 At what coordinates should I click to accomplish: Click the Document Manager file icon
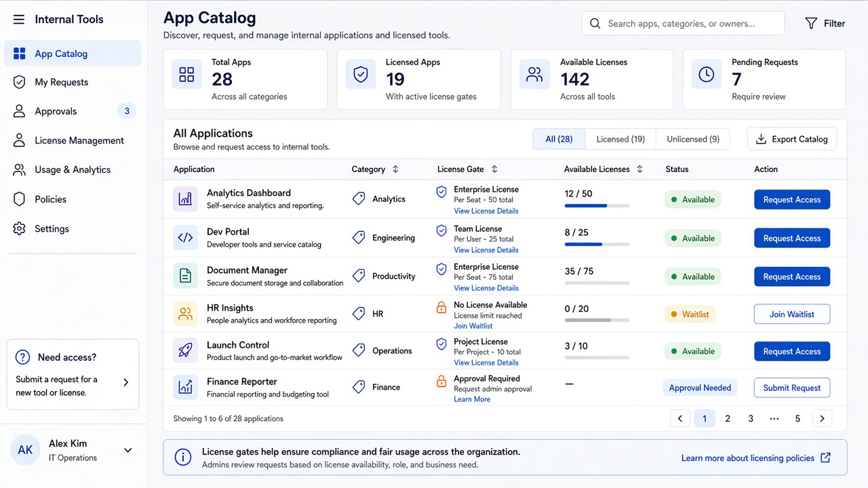(185, 276)
